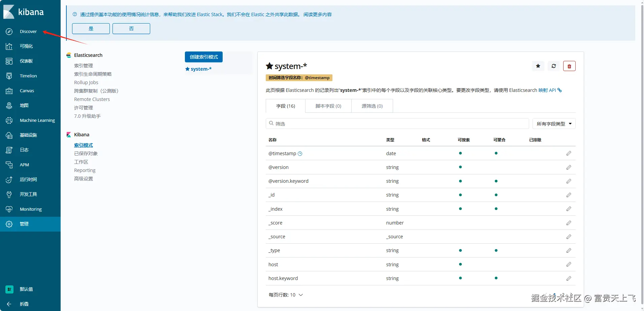644x311 pixels.
Task: Open the Machine Learning sidebar icon
Action: click(x=9, y=120)
